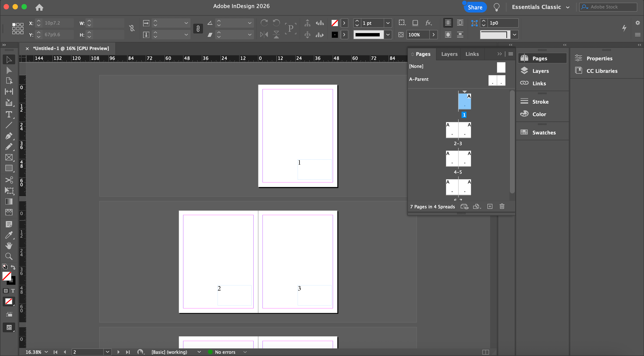This screenshot has width=644, height=356.
Task: Activate the Hand tool
Action: [9, 246]
